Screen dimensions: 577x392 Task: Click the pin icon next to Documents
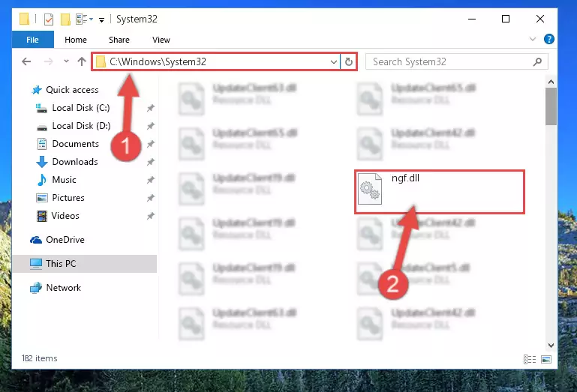(x=150, y=144)
